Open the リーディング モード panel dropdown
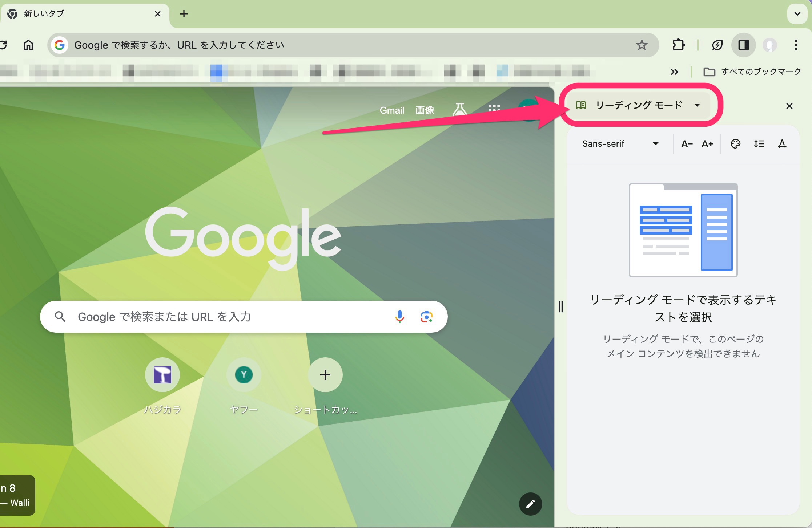Viewport: 812px width, 528px height. click(x=638, y=105)
